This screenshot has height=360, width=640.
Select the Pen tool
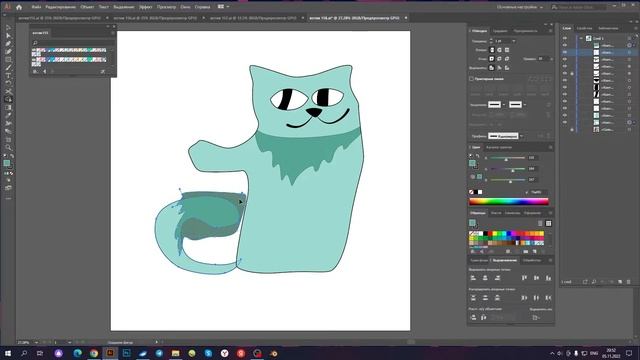(8, 44)
